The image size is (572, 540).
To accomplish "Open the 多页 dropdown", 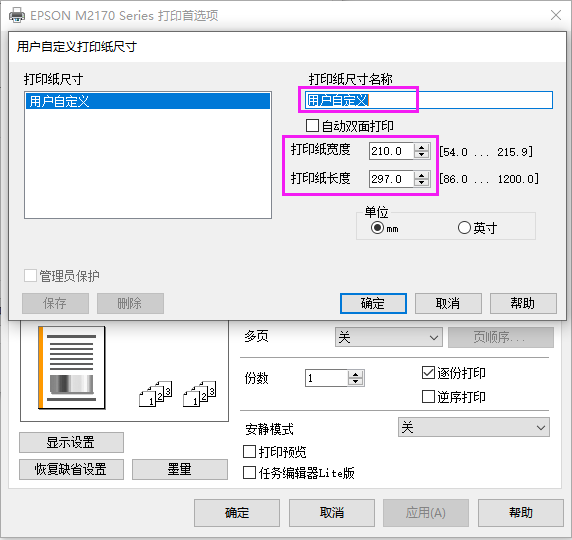I will click(x=389, y=337).
